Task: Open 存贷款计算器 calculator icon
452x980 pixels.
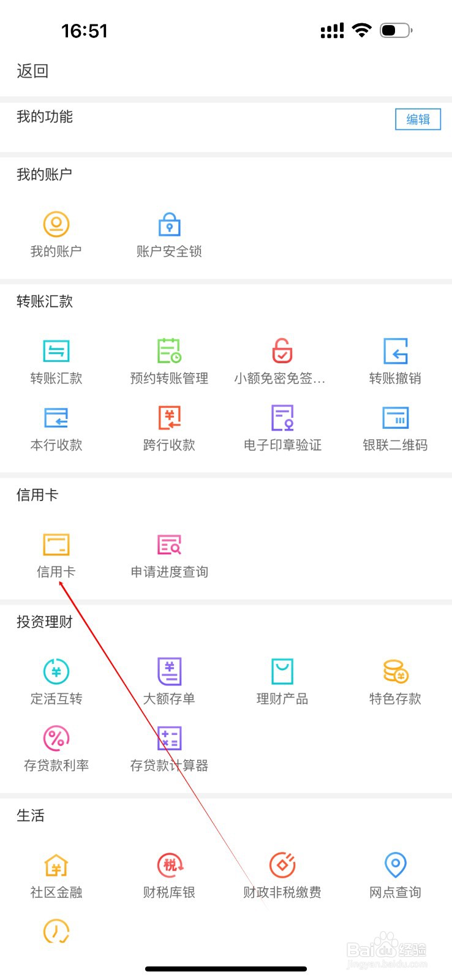Action: coord(170,738)
